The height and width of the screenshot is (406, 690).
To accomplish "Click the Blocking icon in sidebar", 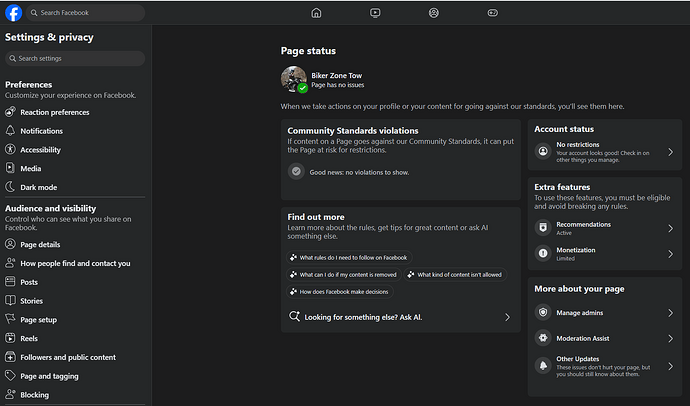I will 10,394.
